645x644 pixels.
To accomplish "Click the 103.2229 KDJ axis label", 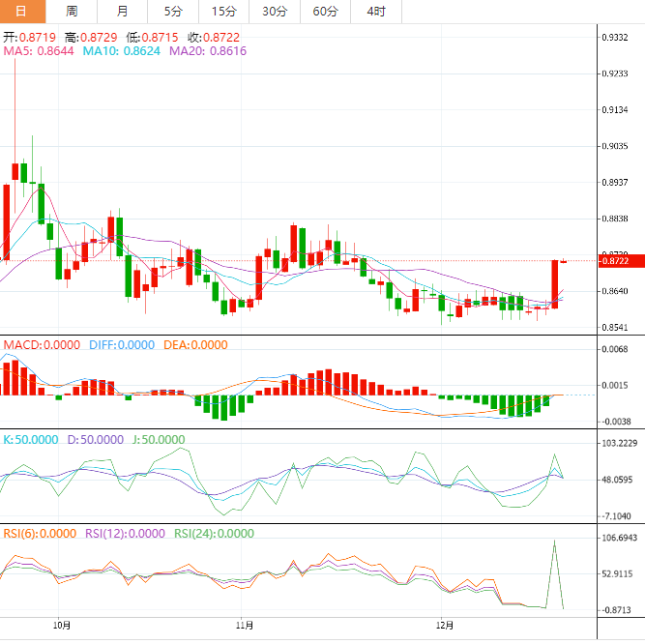I will click(x=620, y=443).
